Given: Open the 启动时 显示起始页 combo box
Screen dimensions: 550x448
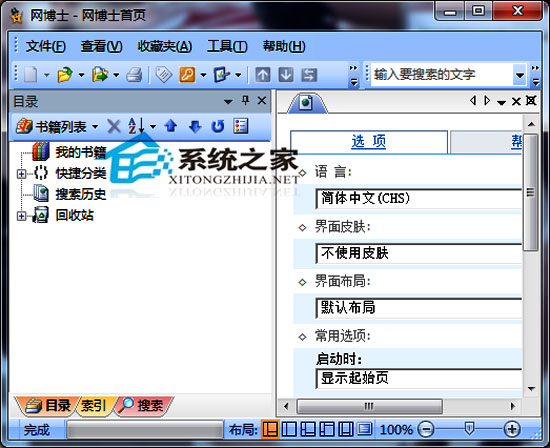Looking at the screenshot, I should point(419,378).
